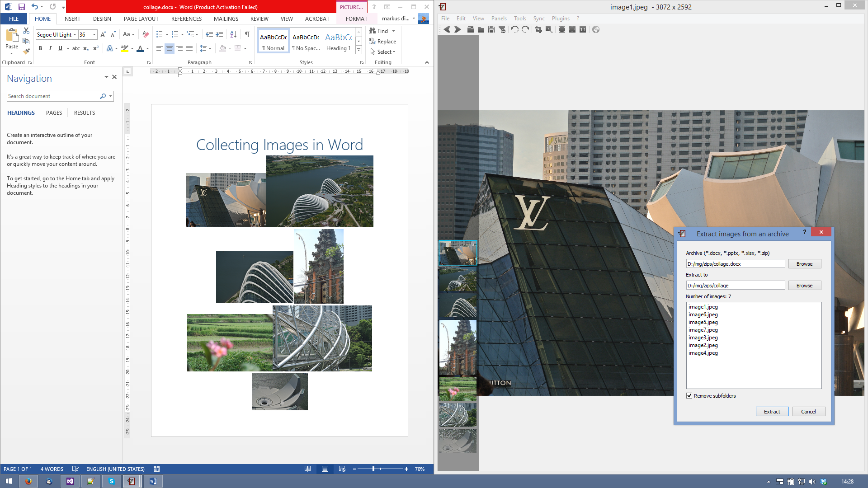Open the search options dropdown in Navigation
The height and width of the screenshot is (488, 868).
coord(110,96)
